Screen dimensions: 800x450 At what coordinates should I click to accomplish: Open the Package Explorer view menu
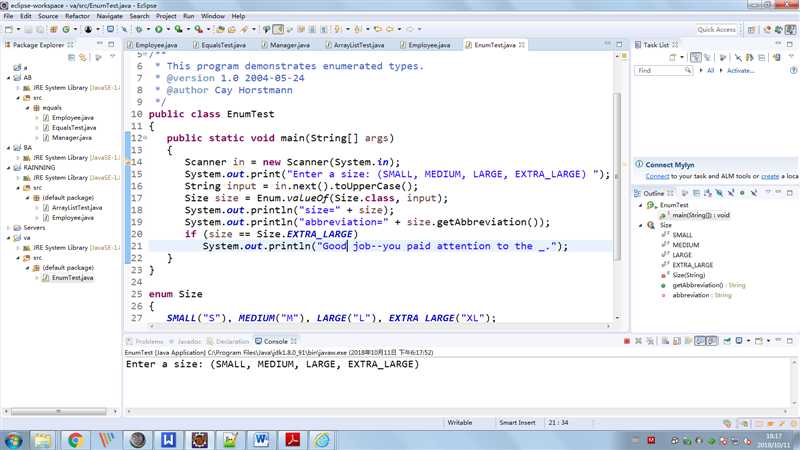(x=112, y=56)
